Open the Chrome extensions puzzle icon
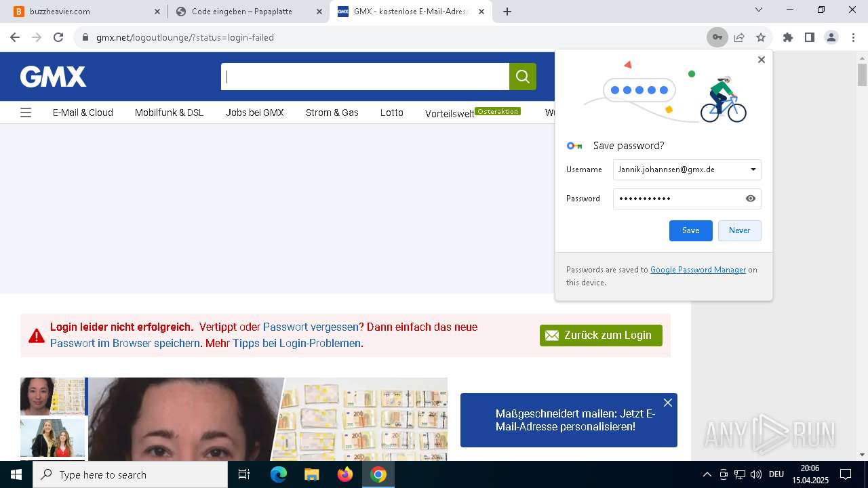868x488 pixels. point(787,37)
